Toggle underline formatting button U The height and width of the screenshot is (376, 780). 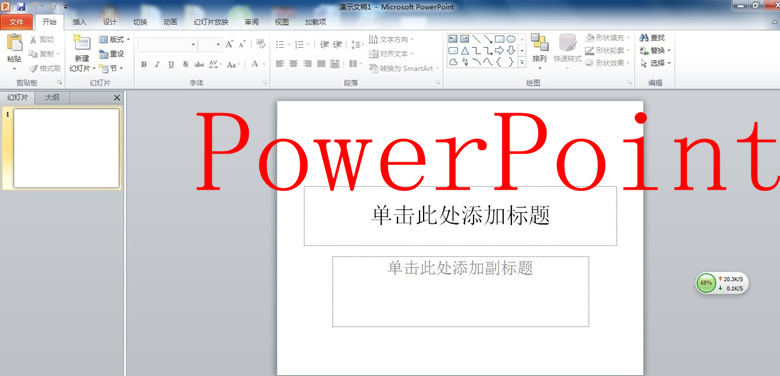coord(171,64)
